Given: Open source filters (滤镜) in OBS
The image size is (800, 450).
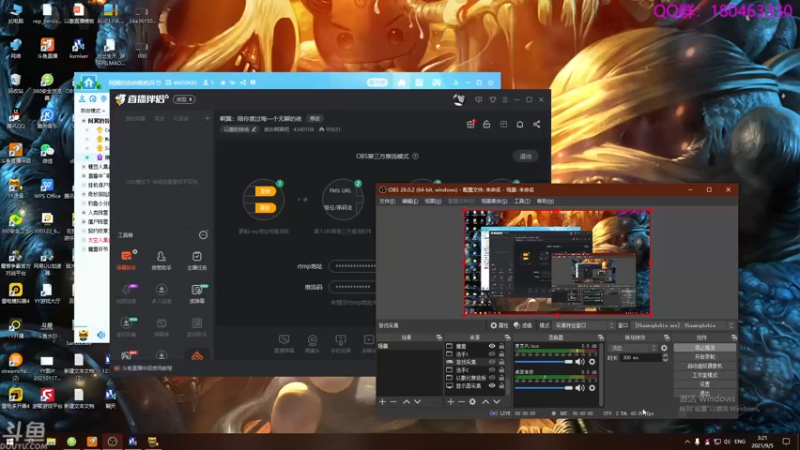Looking at the screenshot, I should (523, 325).
